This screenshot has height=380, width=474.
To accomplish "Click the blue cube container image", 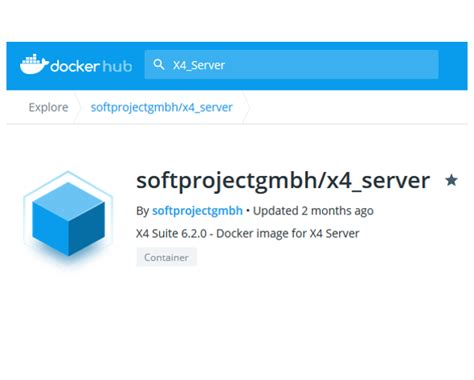I will (x=68, y=218).
